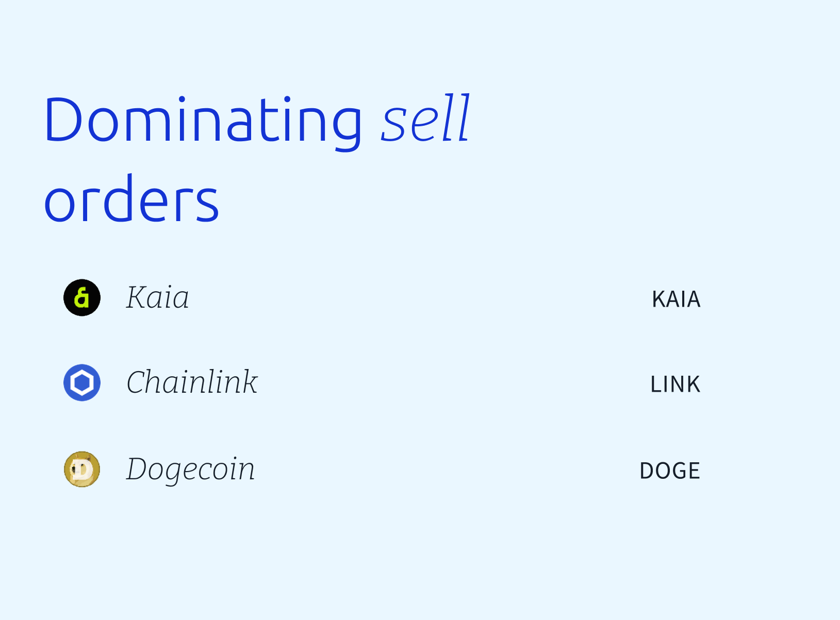
Task: Click the DOGE ticker symbol
Action: click(670, 471)
